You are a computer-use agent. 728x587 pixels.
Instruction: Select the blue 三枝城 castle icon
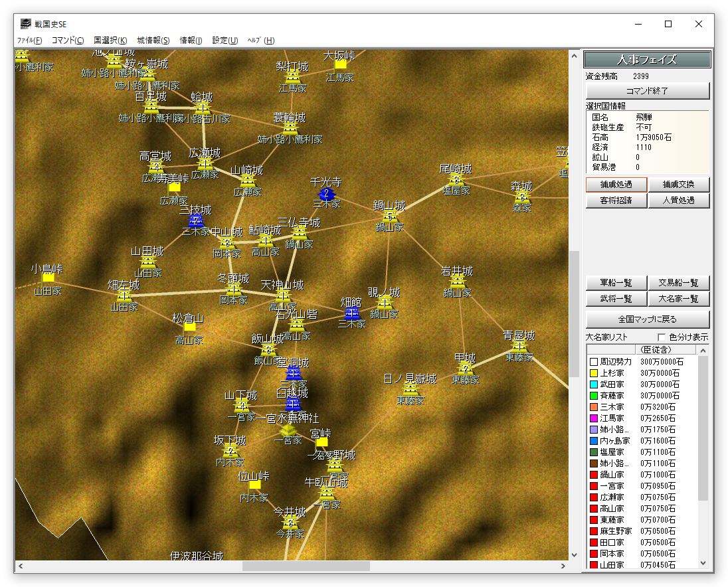coord(195,221)
